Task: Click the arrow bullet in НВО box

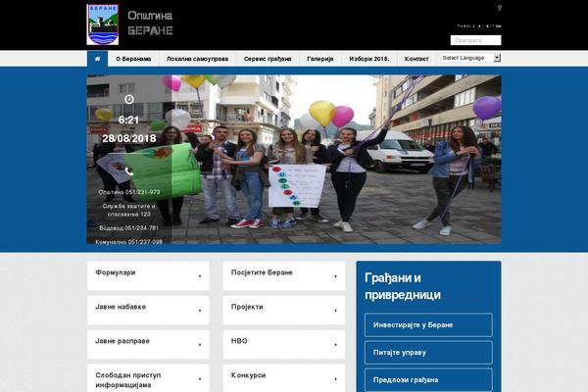Action: 335,345
